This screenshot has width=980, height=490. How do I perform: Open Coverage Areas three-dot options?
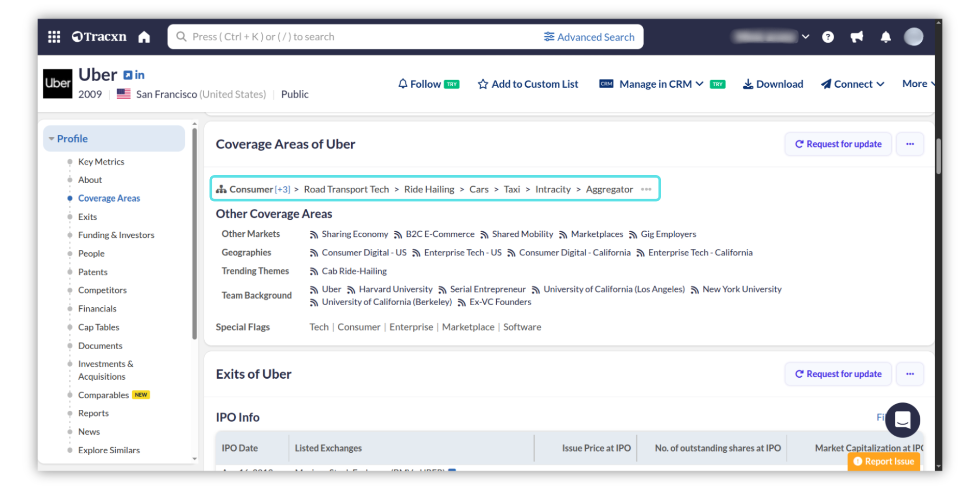point(910,144)
